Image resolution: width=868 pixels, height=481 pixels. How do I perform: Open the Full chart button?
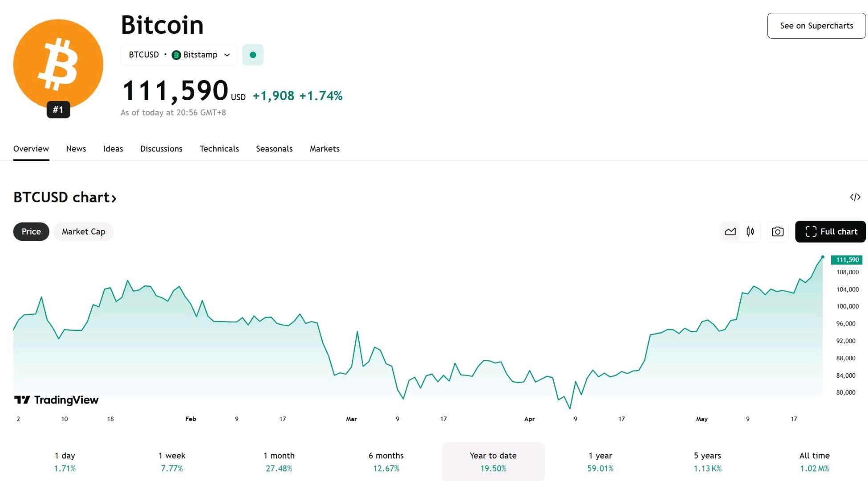(x=831, y=232)
